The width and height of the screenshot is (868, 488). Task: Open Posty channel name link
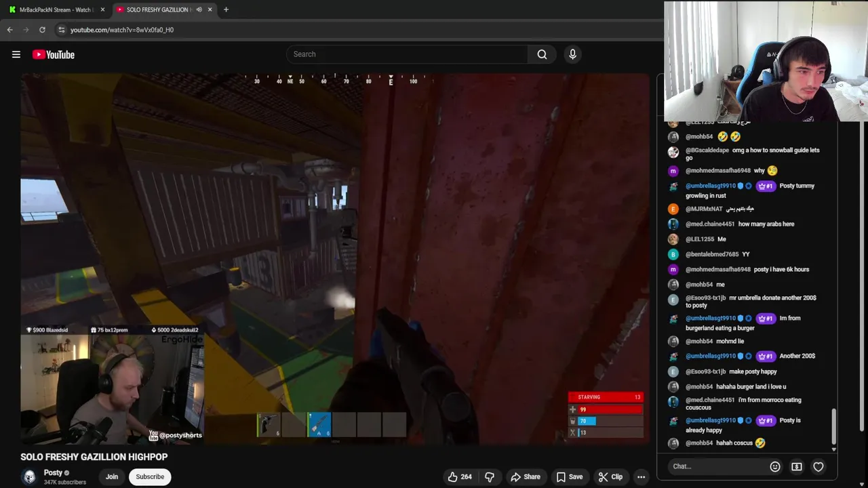(x=53, y=472)
